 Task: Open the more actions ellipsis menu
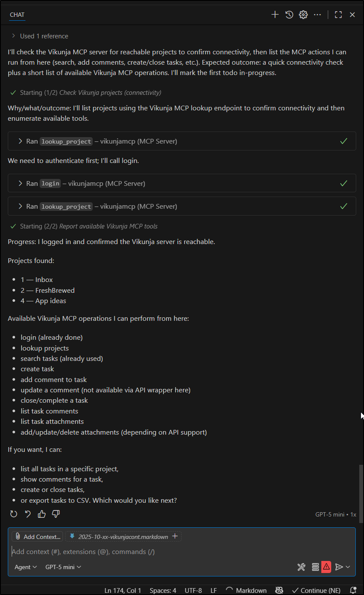tap(317, 14)
